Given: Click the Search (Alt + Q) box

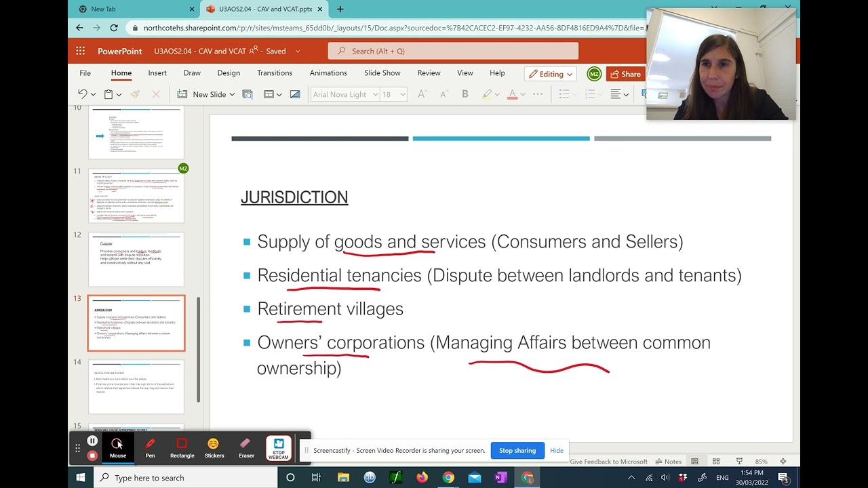Looking at the screenshot, I should 453,51.
